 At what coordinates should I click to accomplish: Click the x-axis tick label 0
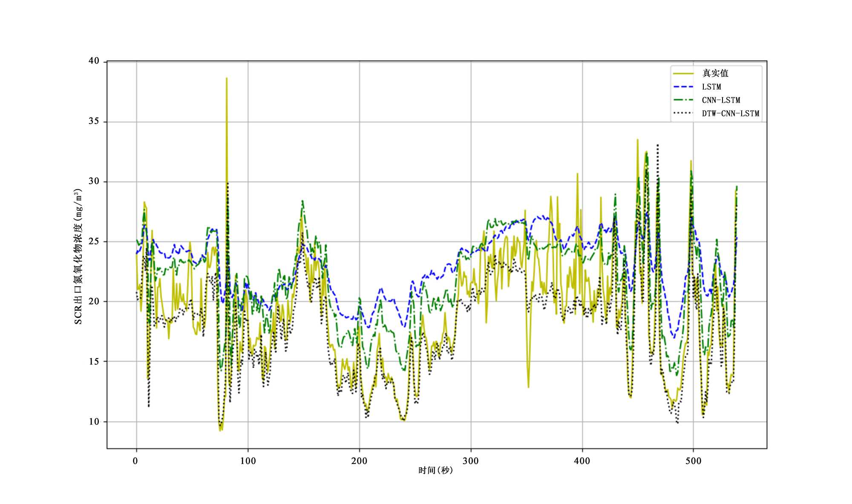tap(135, 461)
